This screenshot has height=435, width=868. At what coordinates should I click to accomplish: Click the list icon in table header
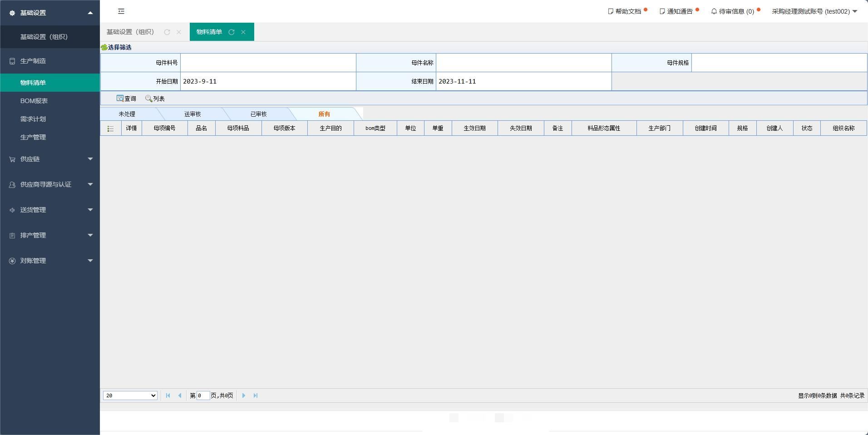click(110, 129)
